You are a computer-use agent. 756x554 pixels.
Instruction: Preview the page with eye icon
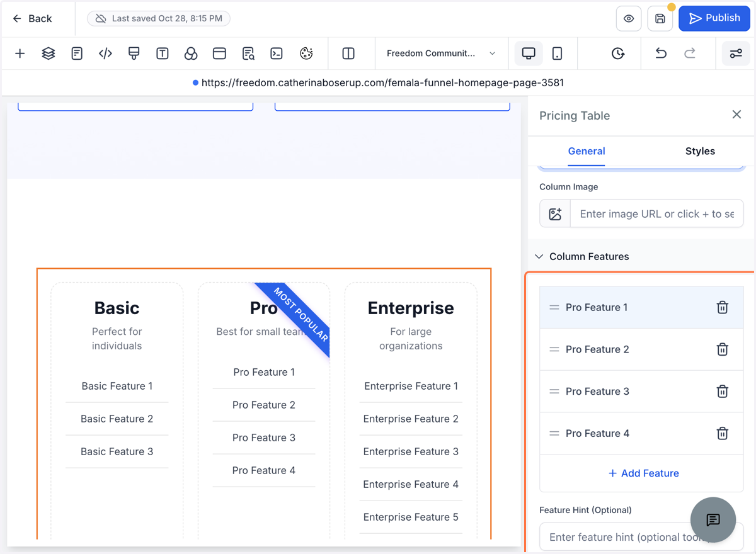[x=629, y=19]
